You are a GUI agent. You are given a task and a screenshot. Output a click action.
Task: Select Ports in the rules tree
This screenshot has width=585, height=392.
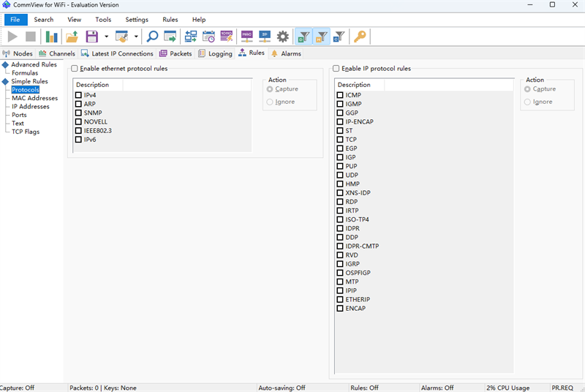click(x=19, y=115)
